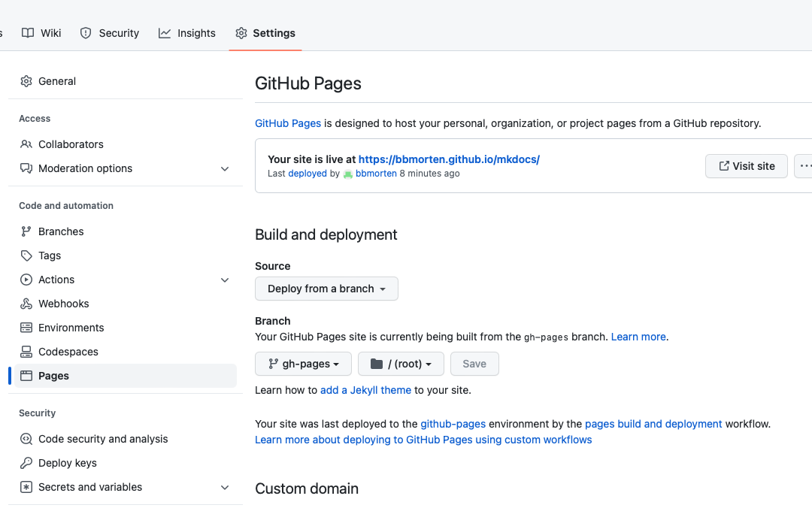
Task: Open the Wiki tab
Action: coord(41,33)
